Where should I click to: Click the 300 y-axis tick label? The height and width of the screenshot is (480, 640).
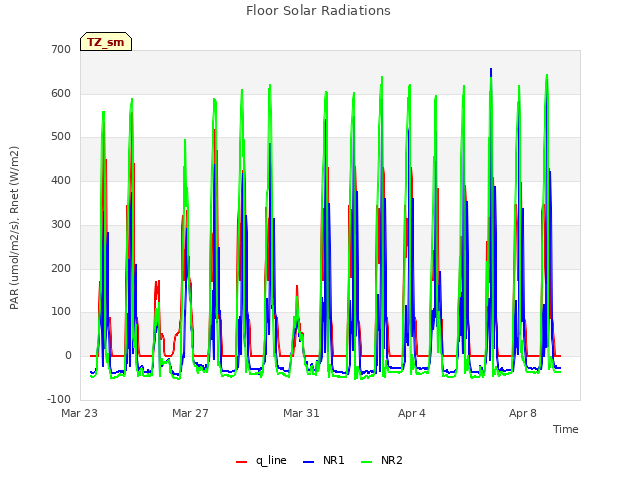click(x=61, y=224)
